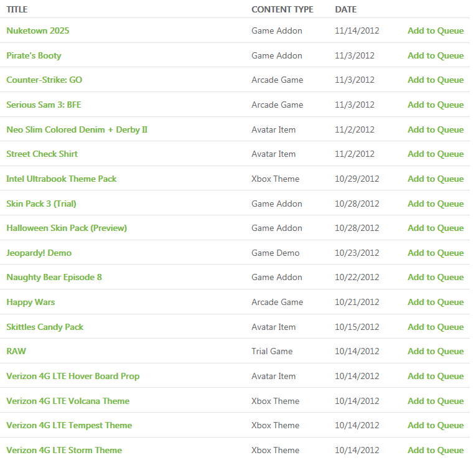Open Neo Slim Colored Denim + Derby II
476x460 pixels.
(77, 129)
